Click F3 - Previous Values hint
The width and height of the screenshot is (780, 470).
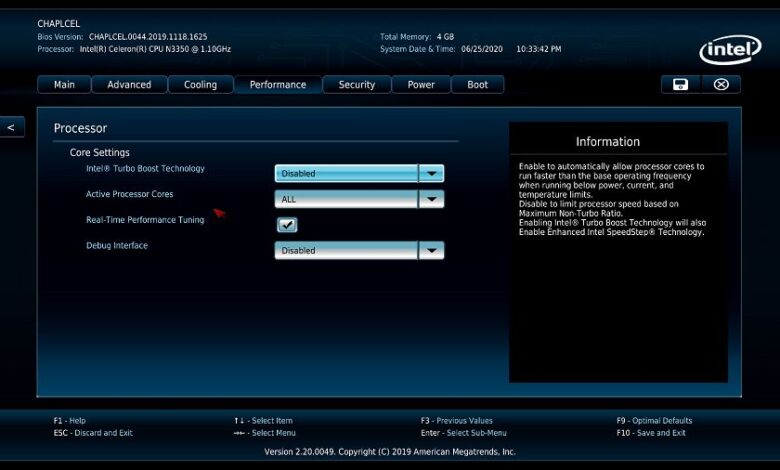(457, 421)
